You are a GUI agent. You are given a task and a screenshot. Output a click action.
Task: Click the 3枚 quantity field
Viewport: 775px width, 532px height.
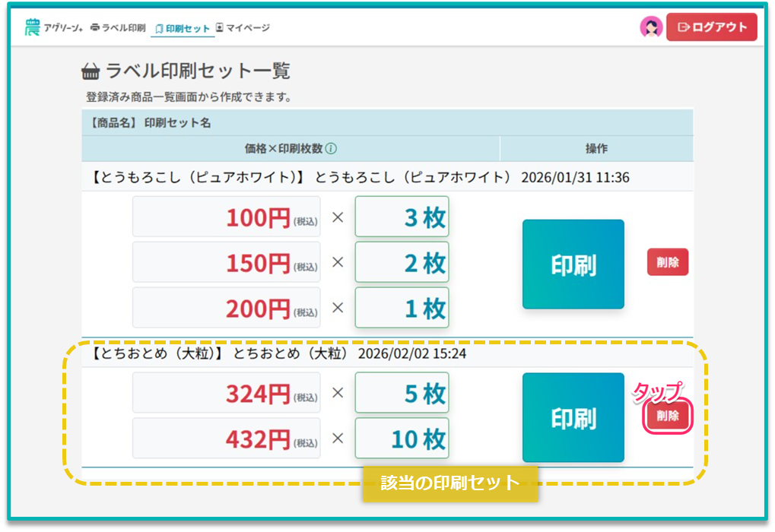pos(402,217)
